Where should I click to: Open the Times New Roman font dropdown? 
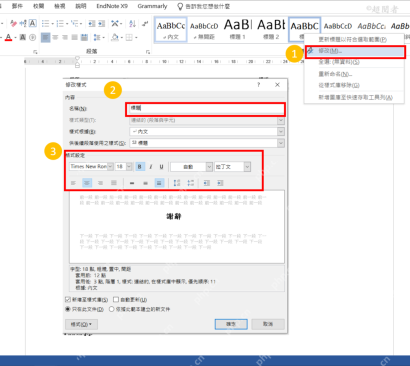coord(110,167)
